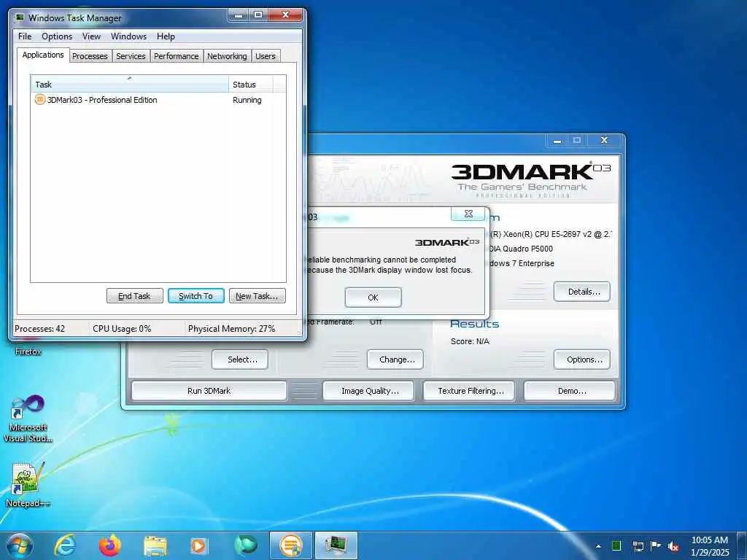Open the File menu in Task Manager
747x560 pixels.
pos(25,36)
